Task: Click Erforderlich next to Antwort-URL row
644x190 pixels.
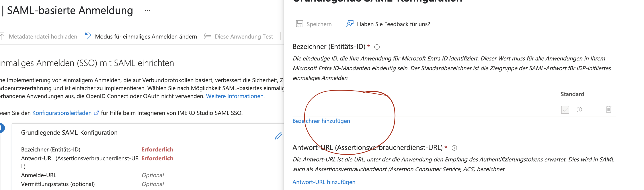Action: tap(157, 158)
